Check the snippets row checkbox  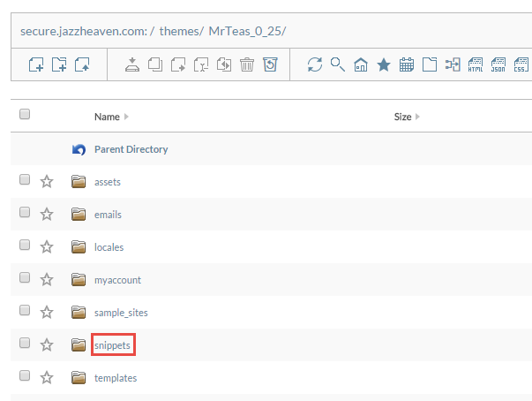(25, 343)
